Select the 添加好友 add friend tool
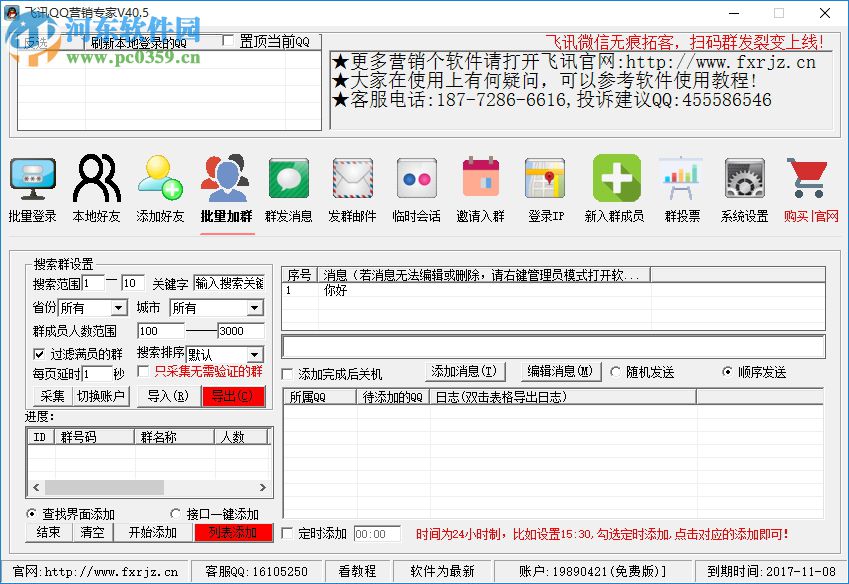Viewport: 849px width, 584px height. (160, 190)
